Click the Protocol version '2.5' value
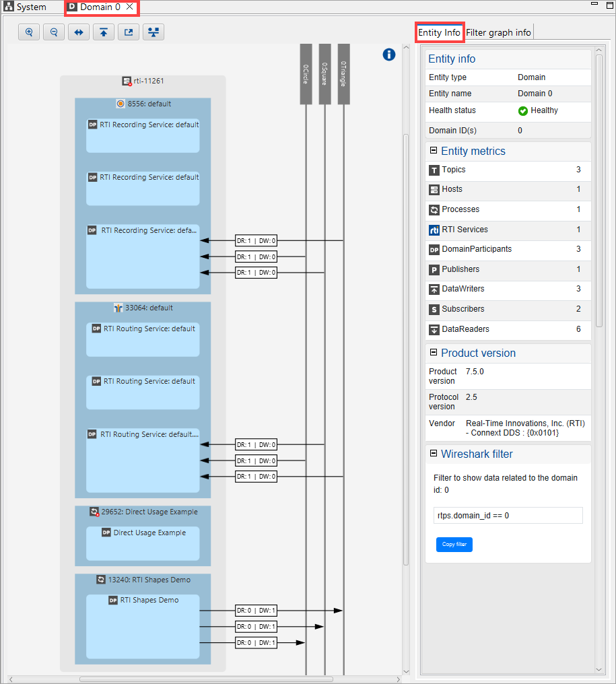This screenshot has height=684, width=616. (x=471, y=397)
